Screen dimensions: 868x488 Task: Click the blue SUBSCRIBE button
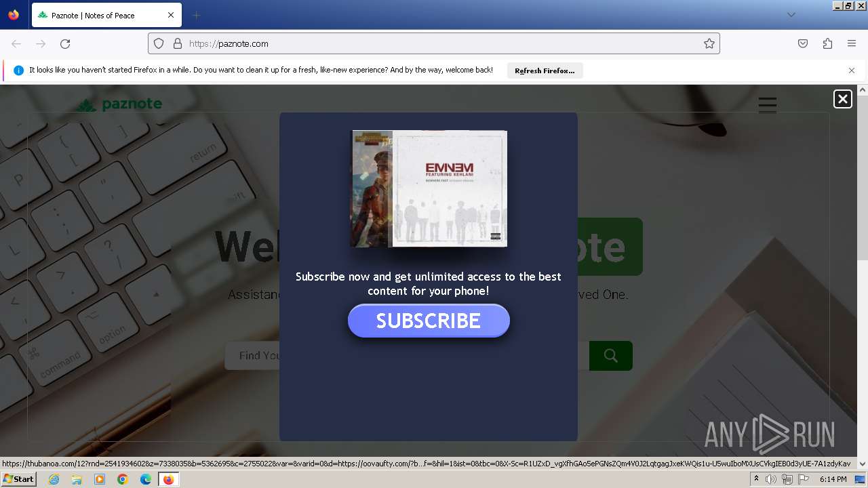[429, 321]
